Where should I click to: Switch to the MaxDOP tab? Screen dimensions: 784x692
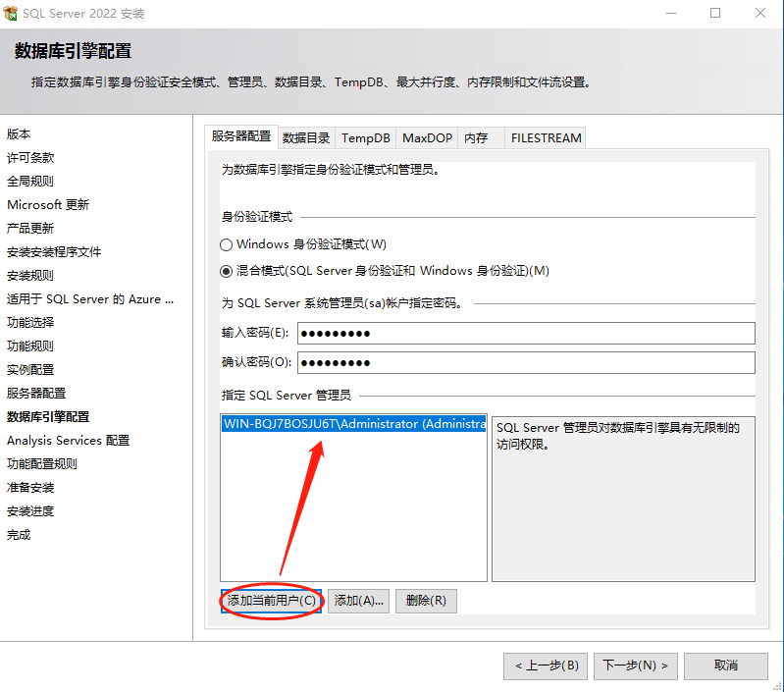pos(427,138)
